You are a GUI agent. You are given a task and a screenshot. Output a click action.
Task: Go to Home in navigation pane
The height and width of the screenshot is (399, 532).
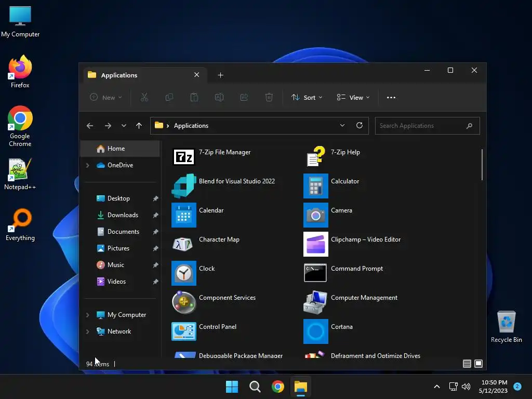[120, 149]
